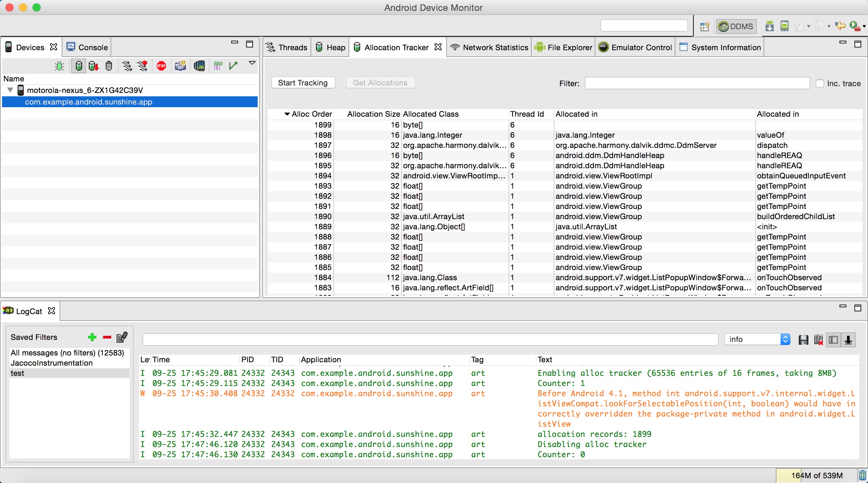The image size is (868, 483).
Task: Click the LogCat message search field
Action: [x=431, y=339]
